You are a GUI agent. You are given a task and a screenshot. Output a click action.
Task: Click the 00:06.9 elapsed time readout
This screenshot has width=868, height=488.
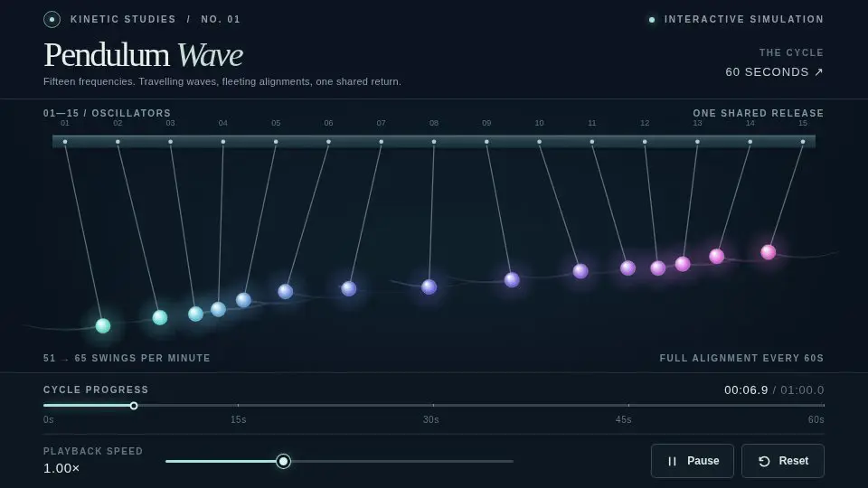(746, 390)
